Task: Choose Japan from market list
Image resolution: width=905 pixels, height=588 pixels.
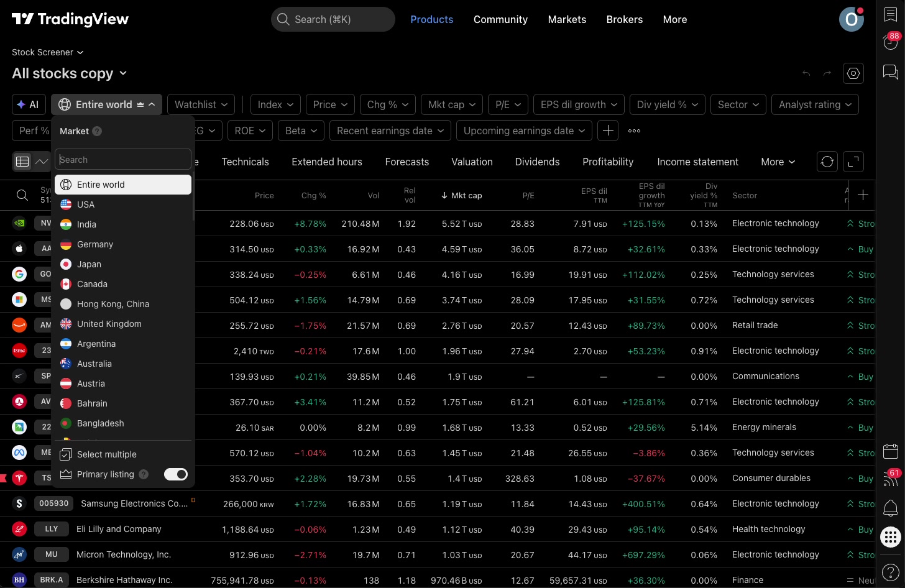Action: 123,264
